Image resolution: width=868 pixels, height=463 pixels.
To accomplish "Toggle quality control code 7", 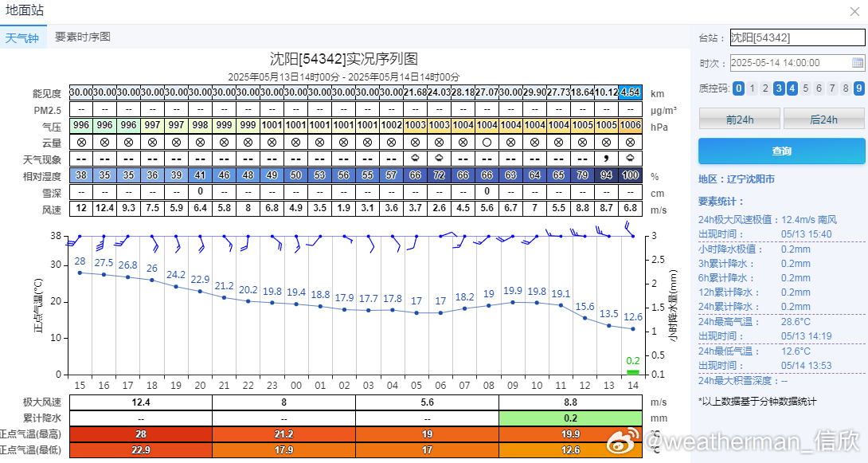I will (x=832, y=88).
